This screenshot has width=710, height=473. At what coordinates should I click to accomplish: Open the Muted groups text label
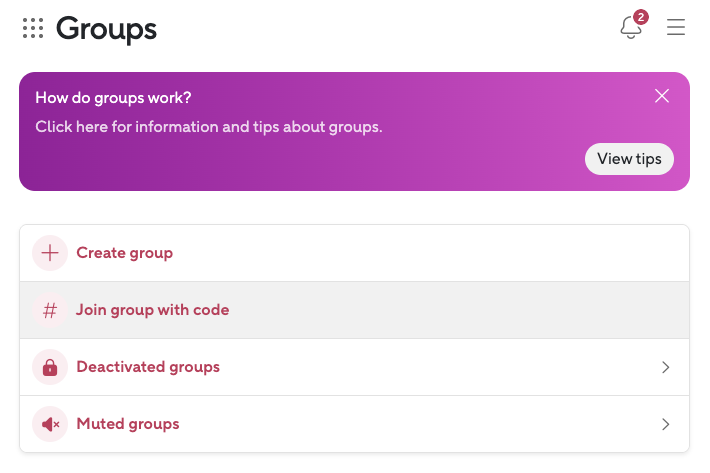pos(128,424)
